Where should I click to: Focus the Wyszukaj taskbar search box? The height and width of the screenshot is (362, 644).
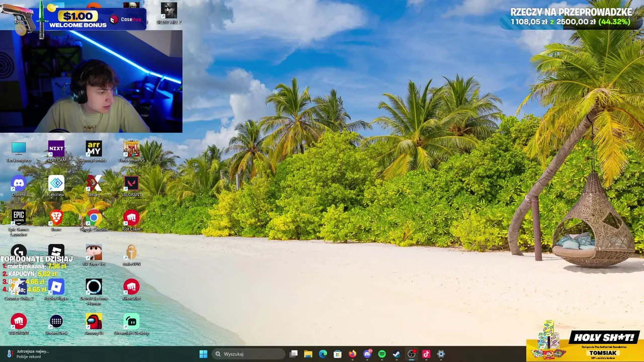[x=249, y=354]
